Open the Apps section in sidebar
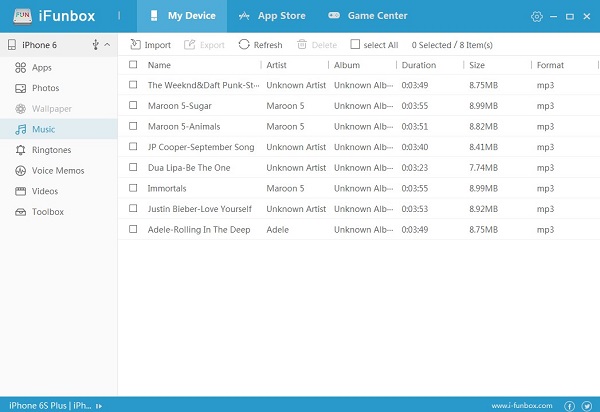The width and height of the screenshot is (600, 412). (x=59, y=68)
